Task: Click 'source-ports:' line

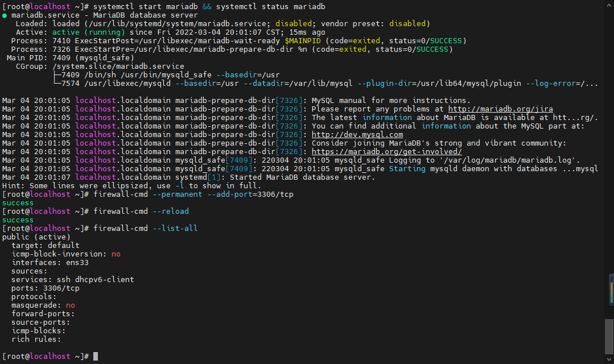Action: coord(41,322)
